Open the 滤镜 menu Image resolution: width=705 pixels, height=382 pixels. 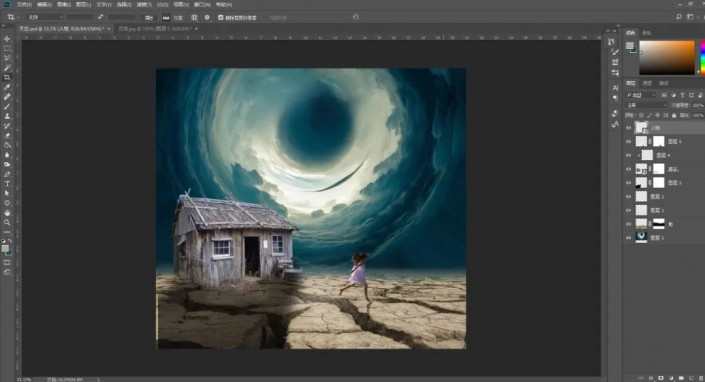pos(144,4)
